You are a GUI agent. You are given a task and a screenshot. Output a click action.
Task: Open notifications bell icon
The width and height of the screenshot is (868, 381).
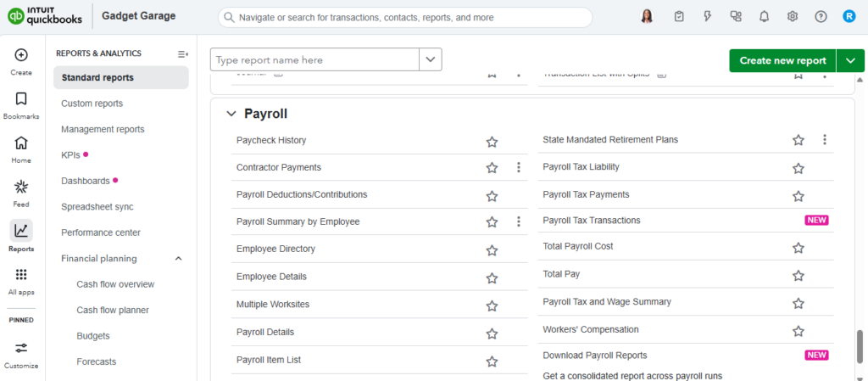tap(764, 17)
